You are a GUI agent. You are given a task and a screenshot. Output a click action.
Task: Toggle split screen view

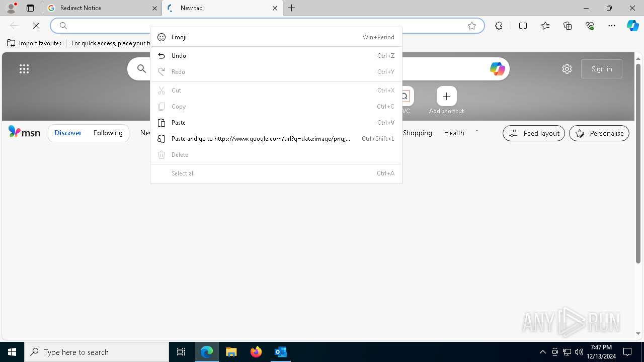(x=523, y=26)
